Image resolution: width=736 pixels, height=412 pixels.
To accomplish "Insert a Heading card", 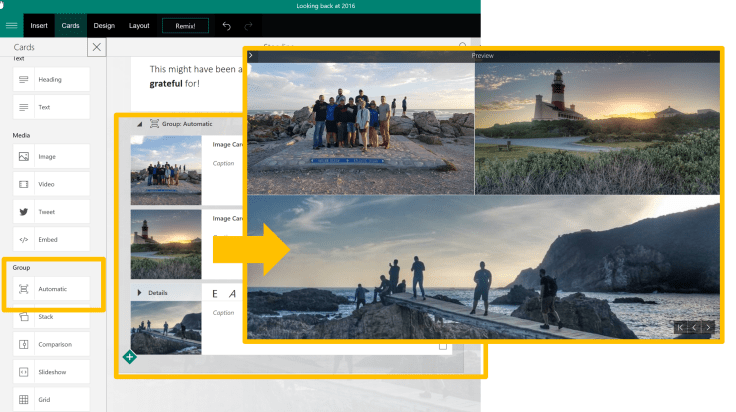I will 51,79.
